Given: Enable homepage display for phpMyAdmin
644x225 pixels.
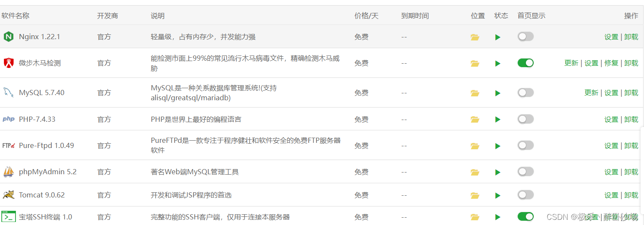Looking at the screenshot, I should pos(525,172).
